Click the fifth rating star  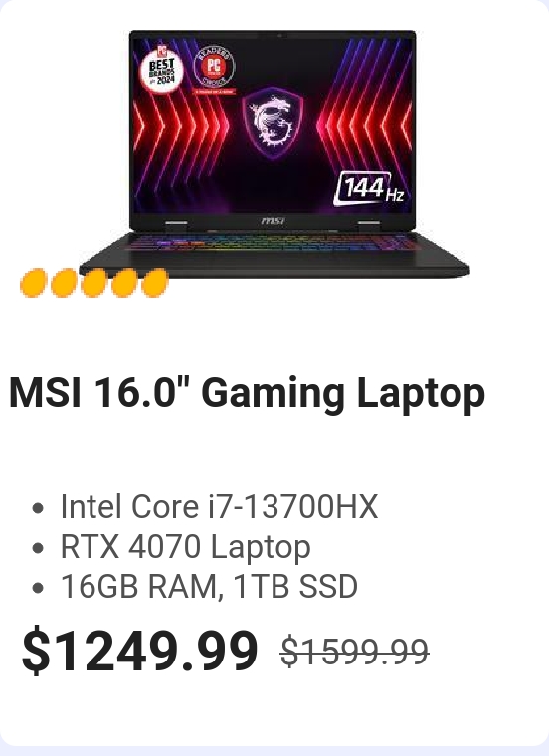pos(155,283)
